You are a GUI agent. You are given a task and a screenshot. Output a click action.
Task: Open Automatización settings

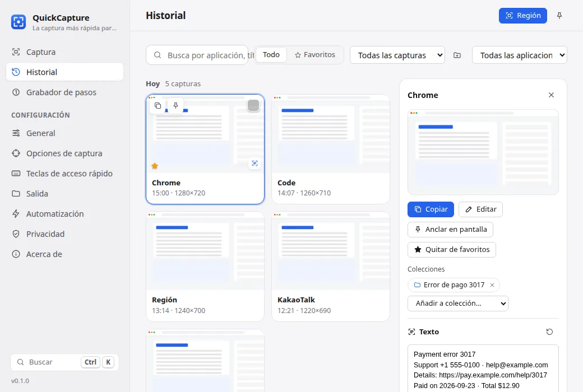click(x=64, y=214)
